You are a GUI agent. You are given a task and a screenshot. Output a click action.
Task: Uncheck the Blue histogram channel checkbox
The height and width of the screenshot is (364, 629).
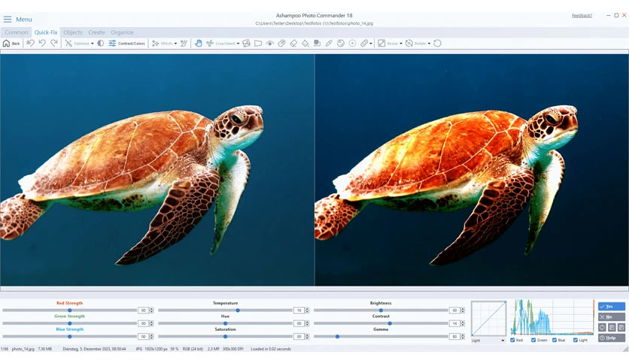(555, 340)
